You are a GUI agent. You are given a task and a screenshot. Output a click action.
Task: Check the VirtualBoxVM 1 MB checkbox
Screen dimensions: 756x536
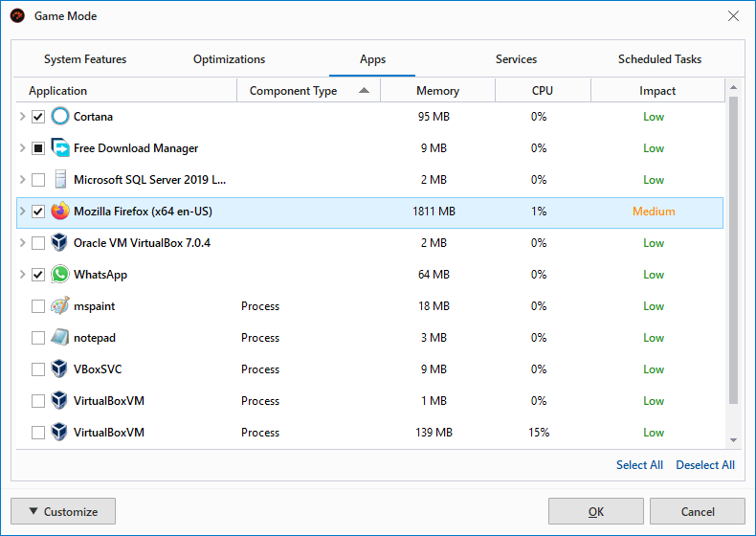click(x=38, y=401)
